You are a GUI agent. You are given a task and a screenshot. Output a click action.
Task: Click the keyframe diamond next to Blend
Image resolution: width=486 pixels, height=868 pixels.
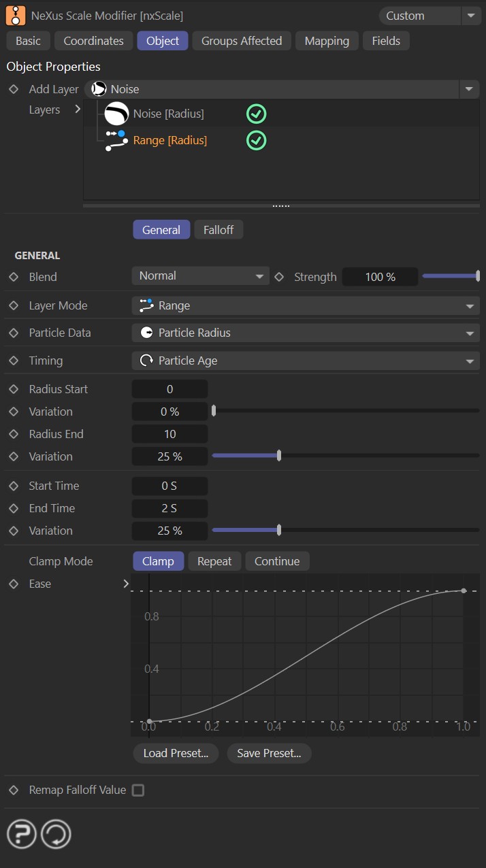point(13,277)
